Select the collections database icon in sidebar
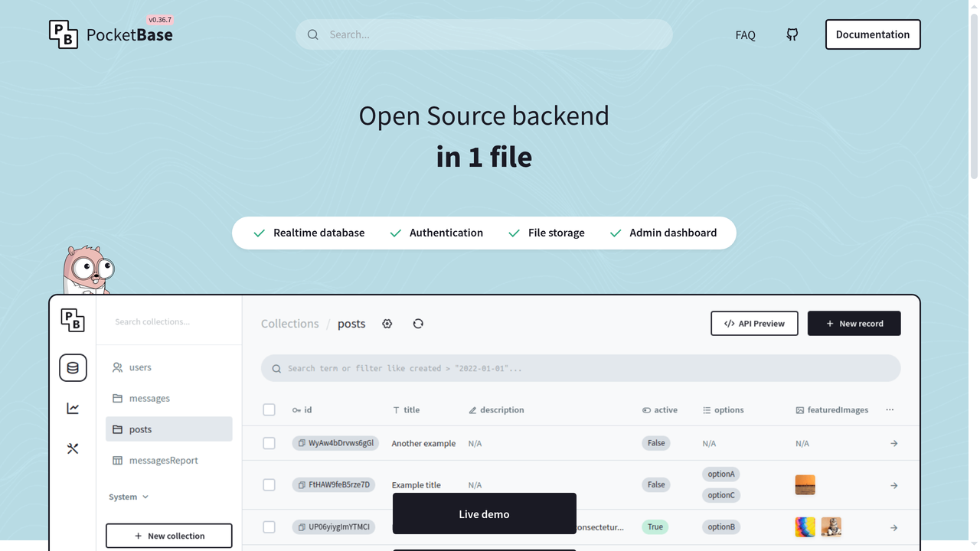980x551 pixels. [73, 367]
